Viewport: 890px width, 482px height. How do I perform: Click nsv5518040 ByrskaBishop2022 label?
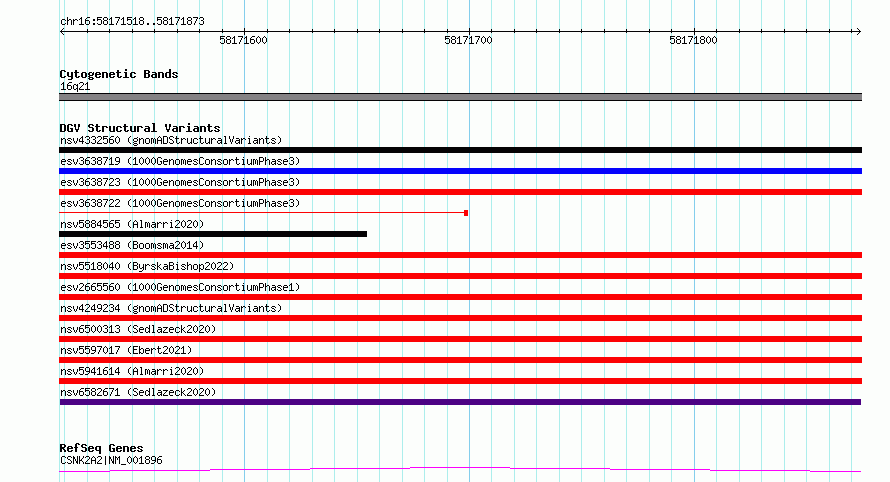tap(147, 266)
